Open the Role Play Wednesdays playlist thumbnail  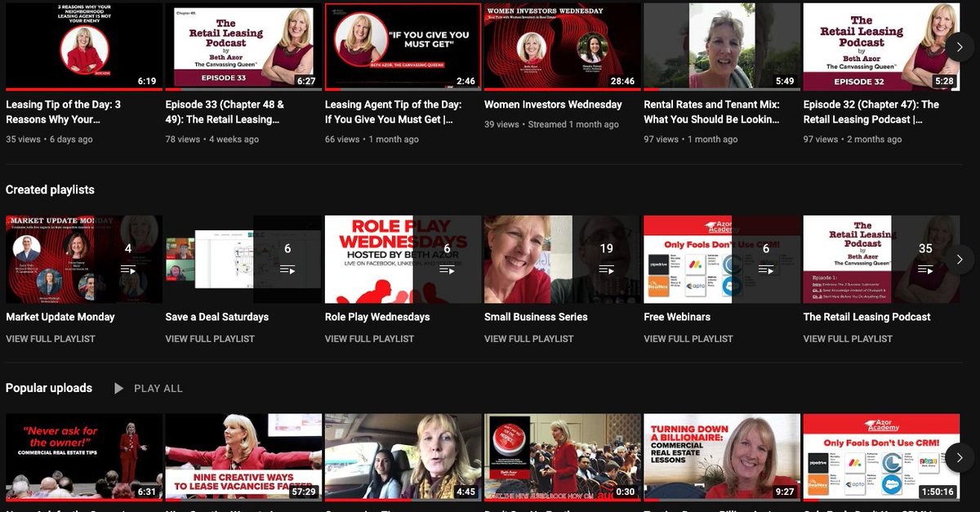click(x=403, y=260)
